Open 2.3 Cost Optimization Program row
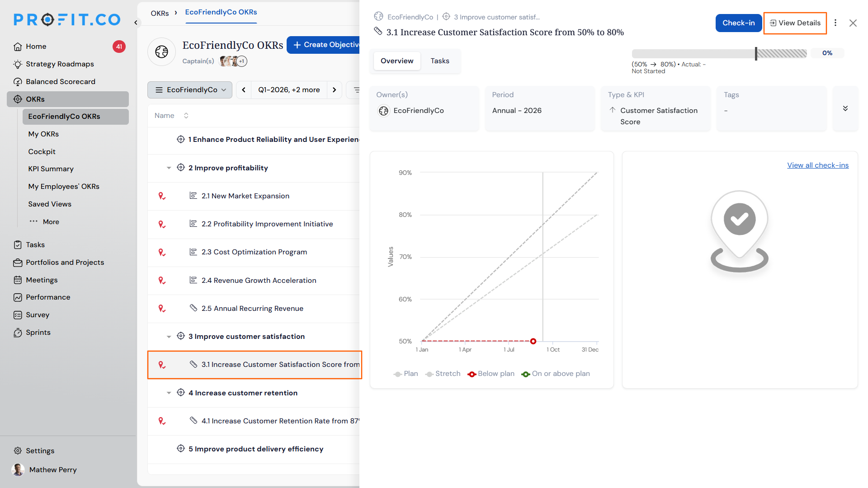868x488 pixels. click(254, 252)
